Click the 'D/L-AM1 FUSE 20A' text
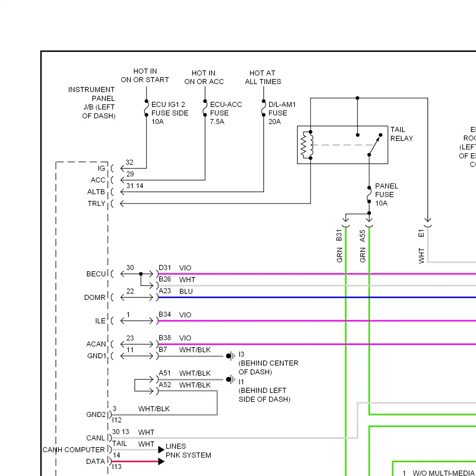 pyautogui.click(x=282, y=113)
